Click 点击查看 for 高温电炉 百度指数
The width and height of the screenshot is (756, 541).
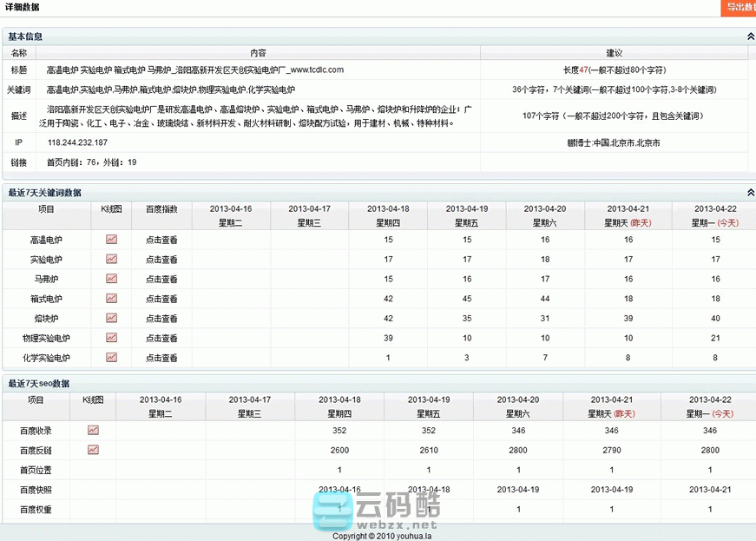click(161, 240)
